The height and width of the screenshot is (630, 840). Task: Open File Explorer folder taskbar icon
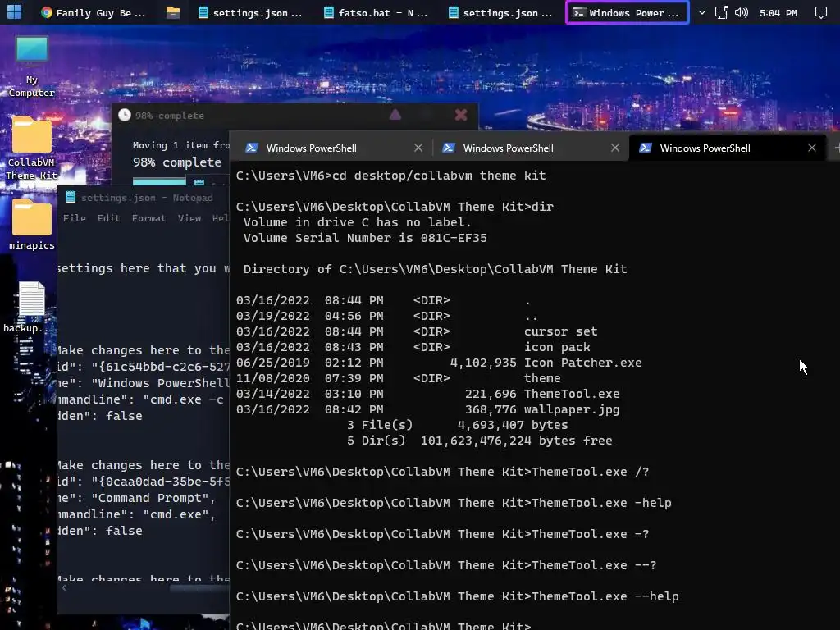pos(172,12)
